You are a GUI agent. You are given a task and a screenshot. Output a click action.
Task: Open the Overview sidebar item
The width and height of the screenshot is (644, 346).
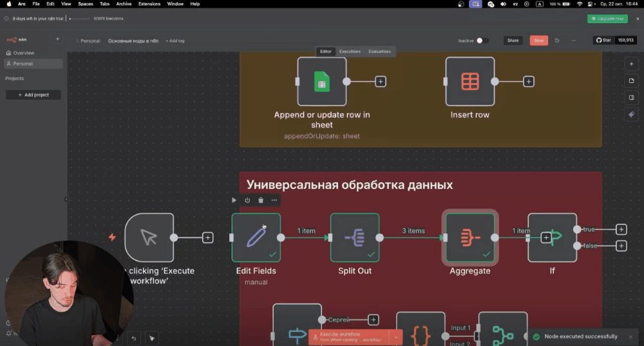click(x=33, y=53)
